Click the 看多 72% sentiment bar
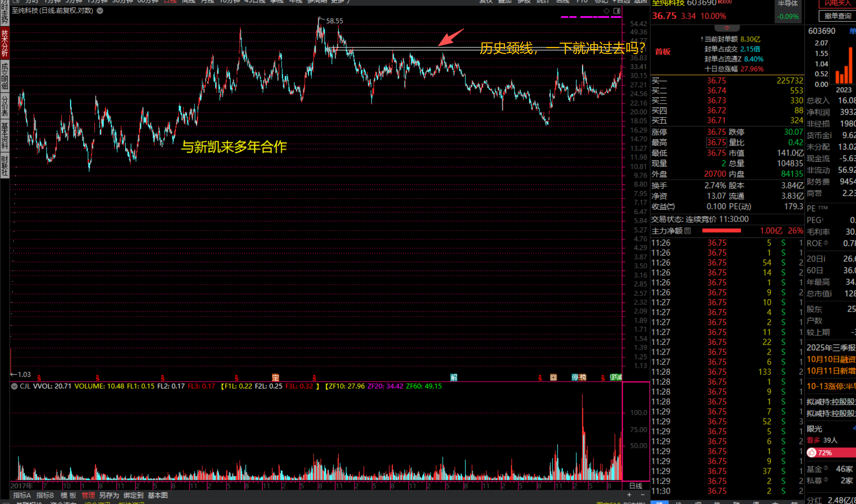Screen dimensions: 856x504 click(831, 453)
